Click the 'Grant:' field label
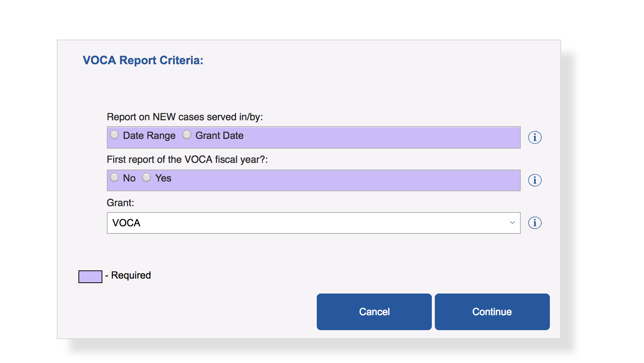 click(x=120, y=203)
